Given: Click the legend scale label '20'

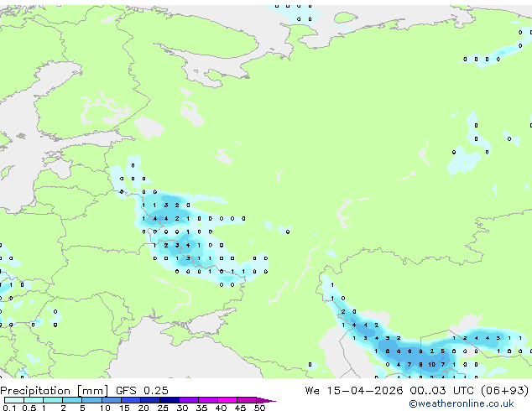Looking at the screenshot, I should point(143,408).
